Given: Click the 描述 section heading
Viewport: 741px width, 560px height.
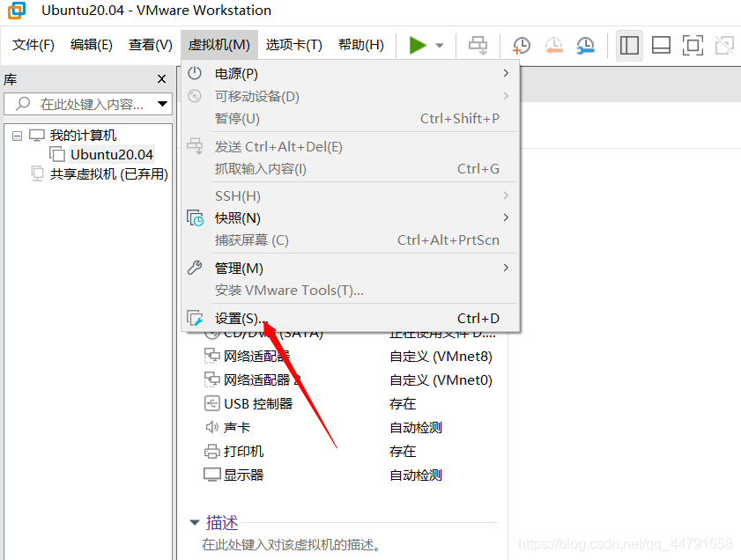Looking at the screenshot, I should [x=222, y=523].
